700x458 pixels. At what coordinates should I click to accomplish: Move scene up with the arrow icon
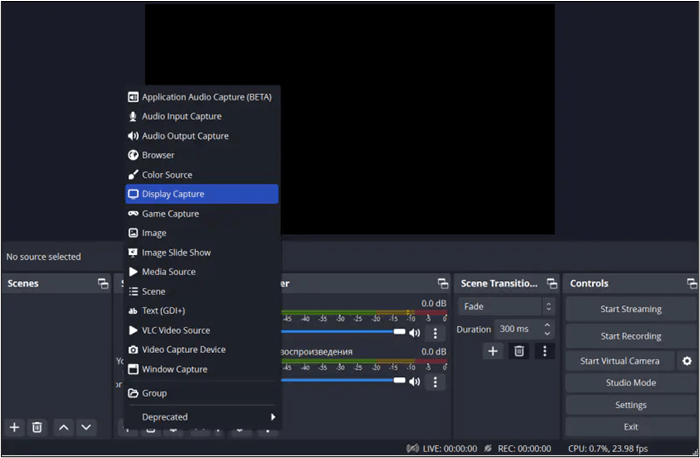64,427
